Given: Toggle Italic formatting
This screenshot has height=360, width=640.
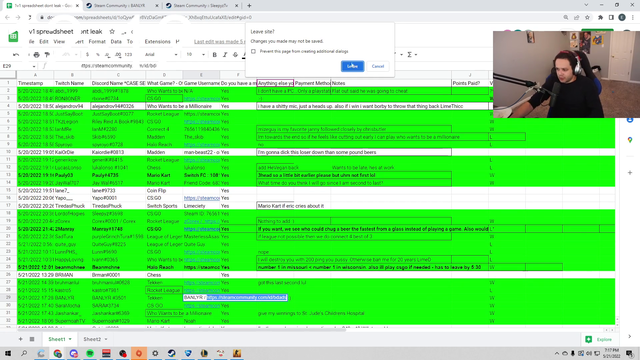Looking at the screenshot, I should 225,54.
